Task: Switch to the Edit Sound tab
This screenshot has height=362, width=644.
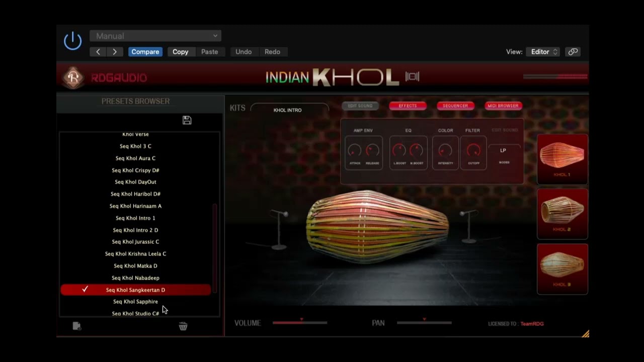Action: click(360, 106)
